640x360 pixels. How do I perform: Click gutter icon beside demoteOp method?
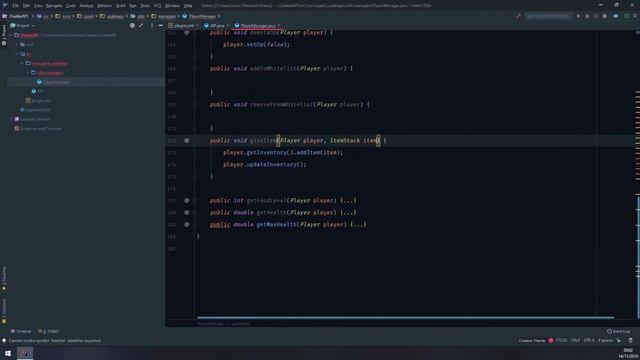click(x=187, y=33)
